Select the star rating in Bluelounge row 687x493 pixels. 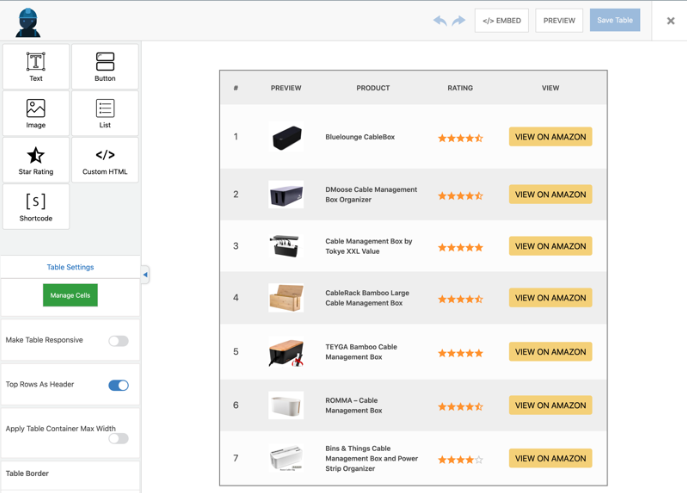[x=460, y=138]
